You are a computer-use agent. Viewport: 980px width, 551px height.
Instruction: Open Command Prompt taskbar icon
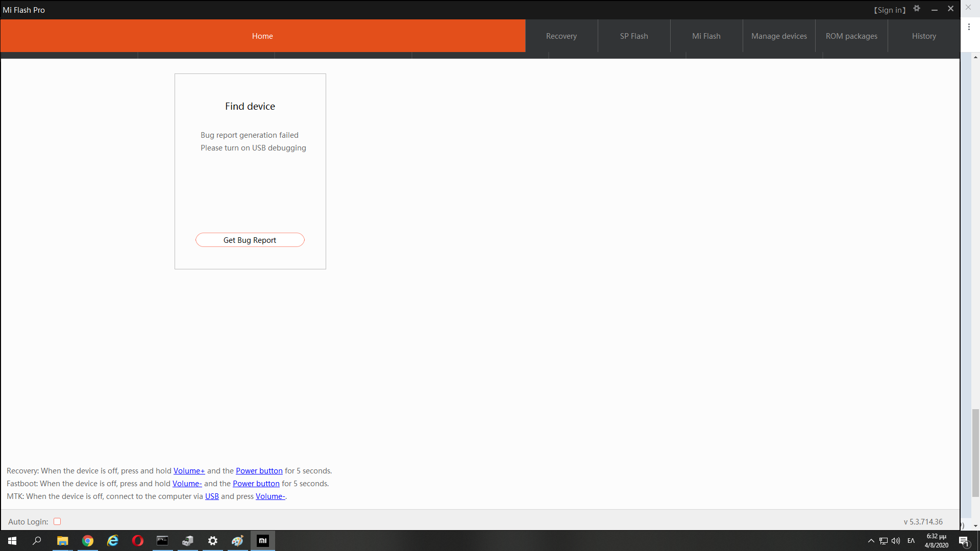pos(162,541)
